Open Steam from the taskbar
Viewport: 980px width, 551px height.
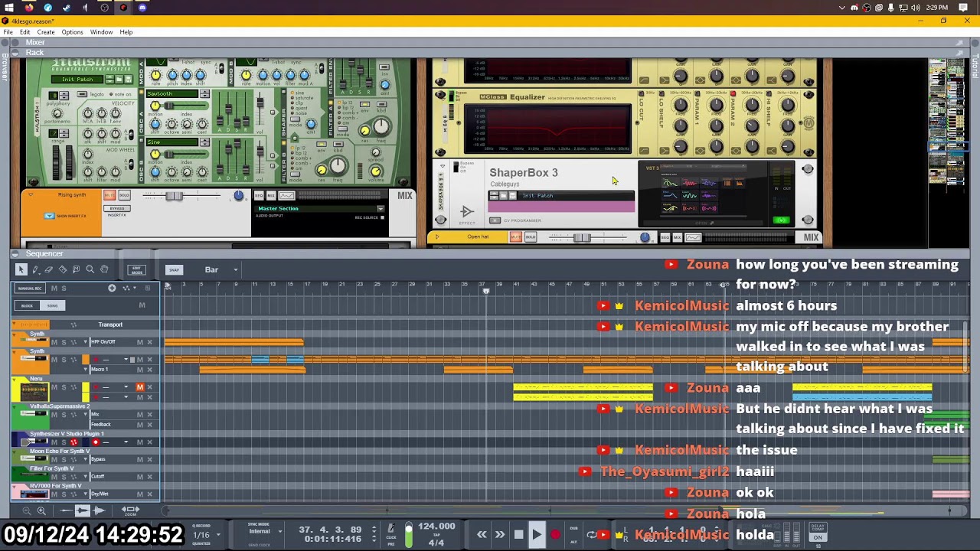pyautogui.click(x=66, y=8)
